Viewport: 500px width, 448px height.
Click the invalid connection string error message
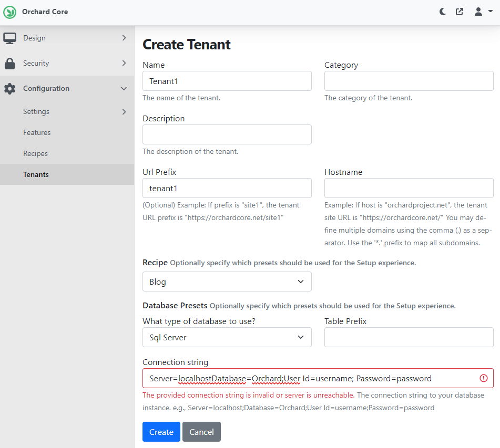(x=248, y=395)
